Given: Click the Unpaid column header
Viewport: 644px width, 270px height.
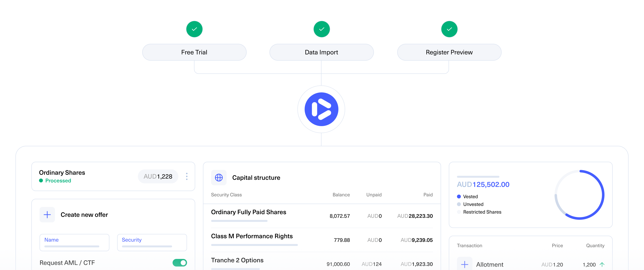Looking at the screenshot, I should [x=374, y=195].
